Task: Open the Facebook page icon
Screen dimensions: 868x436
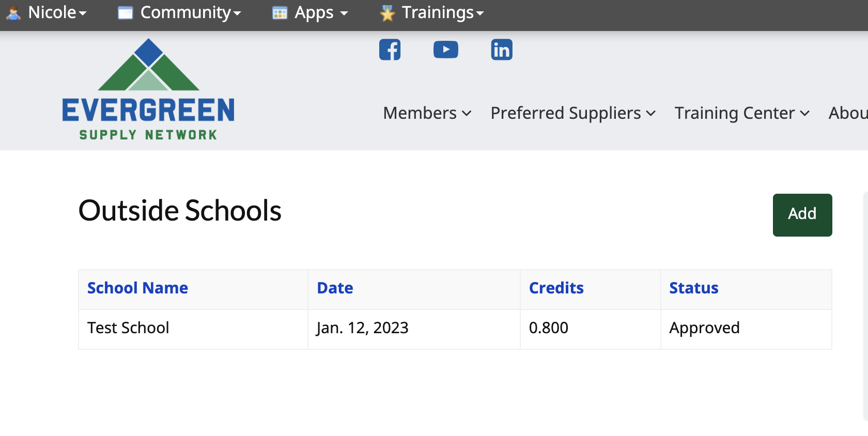Action: click(390, 50)
